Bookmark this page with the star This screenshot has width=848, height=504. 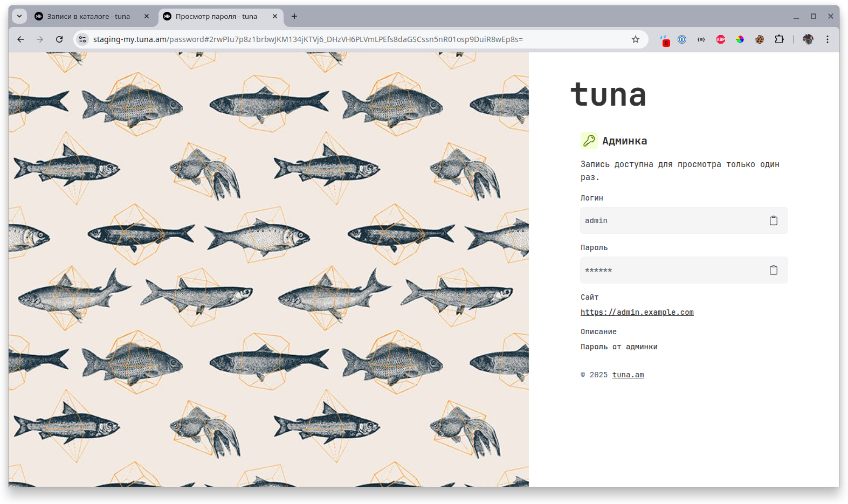click(x=636, y=39)
